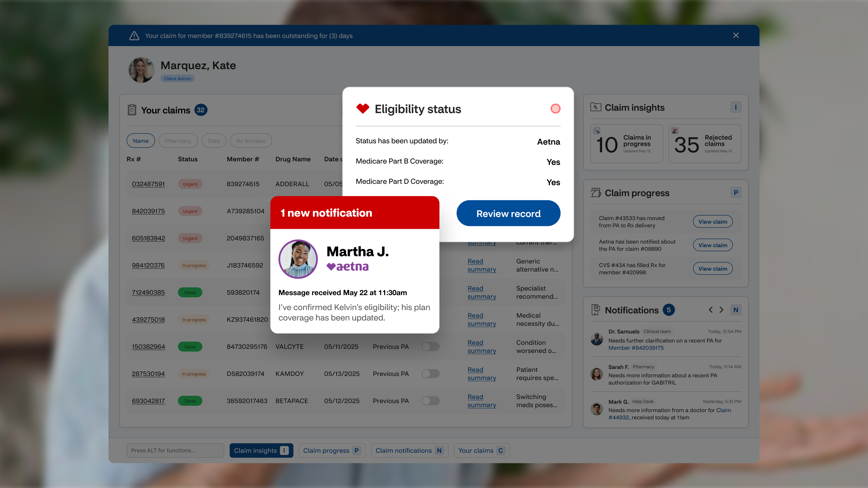Viewport: 868px width, 488px height.
Task: Open Rx number 842039175
Action: pos(148,211)
